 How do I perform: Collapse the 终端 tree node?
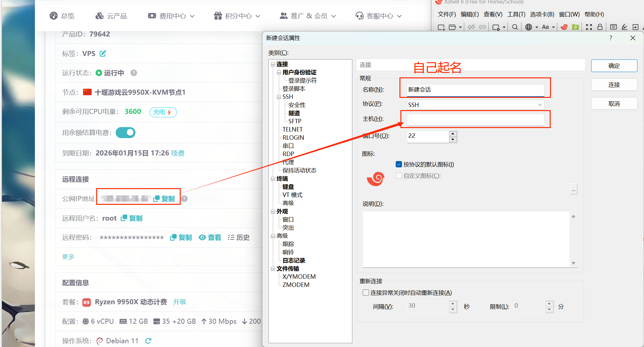[x=273, y=179]
